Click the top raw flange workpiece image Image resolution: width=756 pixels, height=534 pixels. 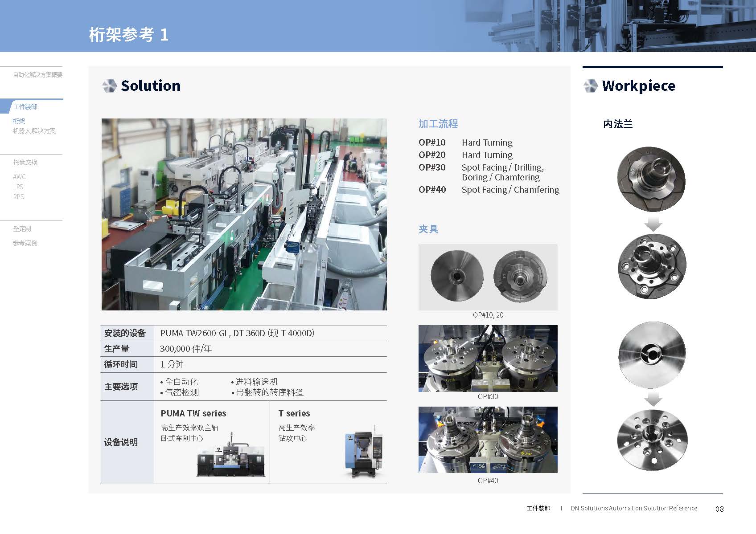coord(651,179)
